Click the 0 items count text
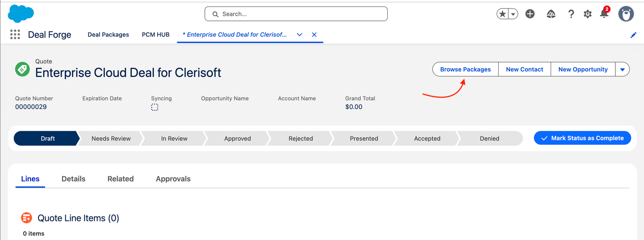Image resolution: width=644 pixels, height=240 pixels. [34, 234]
